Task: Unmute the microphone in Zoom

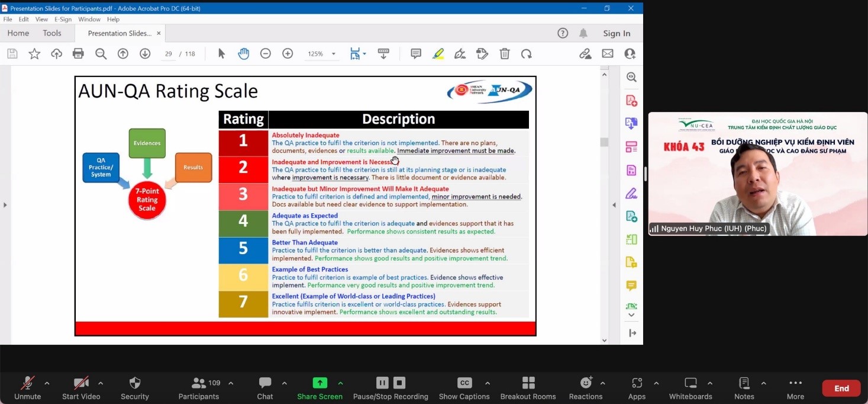Action: 27,388
